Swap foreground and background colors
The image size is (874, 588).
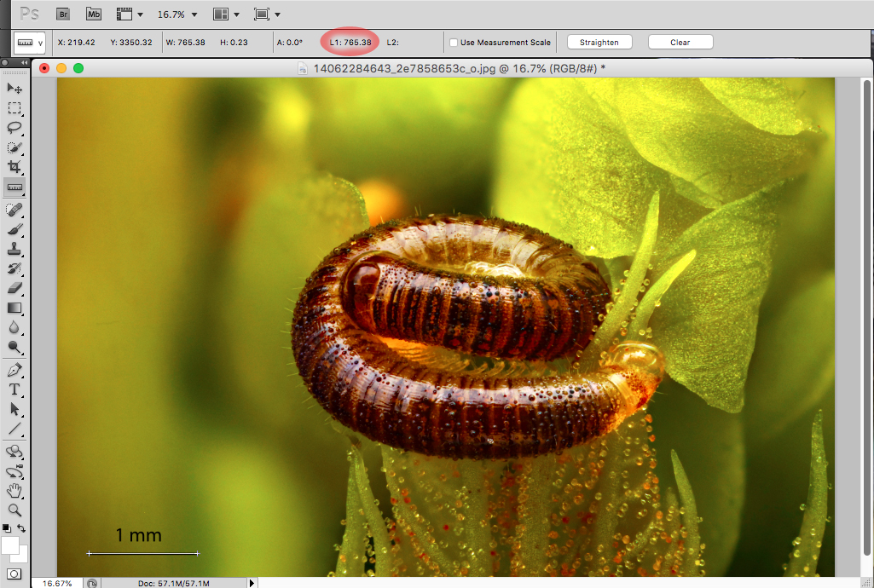pyautogui.click(x=22, y=528)
